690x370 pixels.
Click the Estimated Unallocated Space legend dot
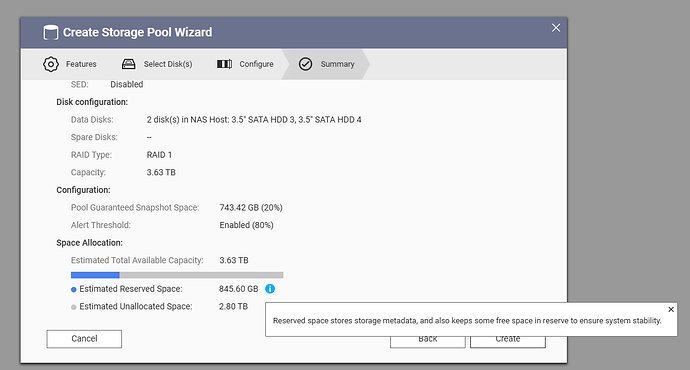pyautogui.click(x=73, y=307)
